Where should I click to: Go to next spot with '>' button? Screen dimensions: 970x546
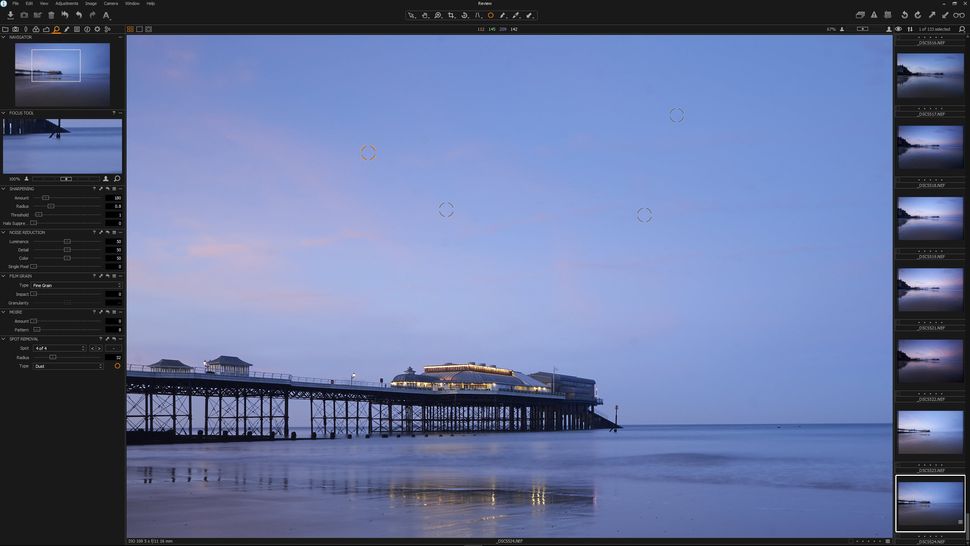[99, 348]
